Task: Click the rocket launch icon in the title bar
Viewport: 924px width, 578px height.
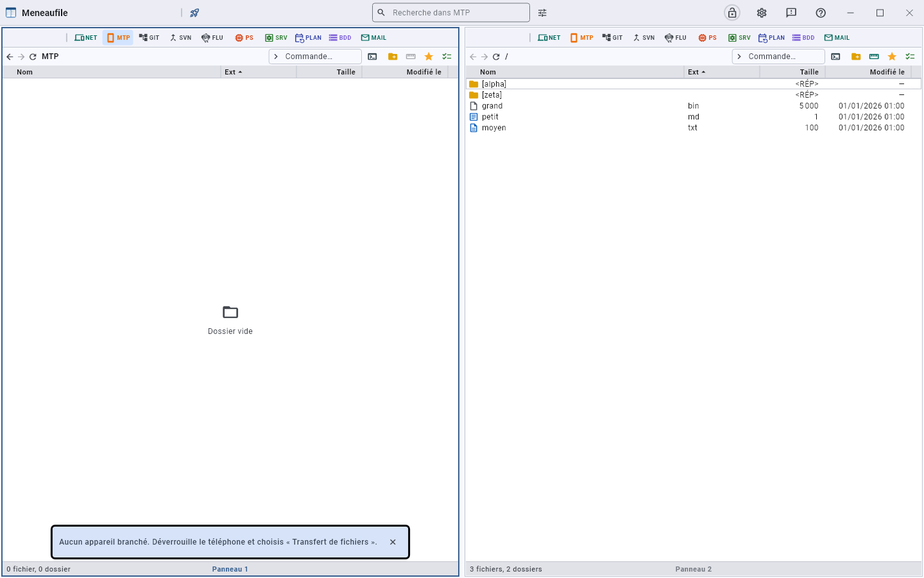Action: pyautogui.click(x=194, y=13)
